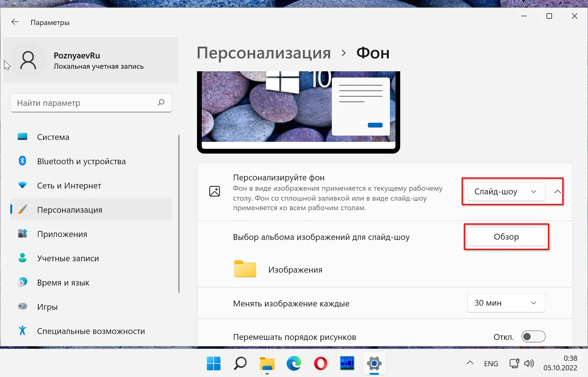The image size is (588, 377).
Task: Click Персонализация breadcrumb link
Action: tap(264, 53)
